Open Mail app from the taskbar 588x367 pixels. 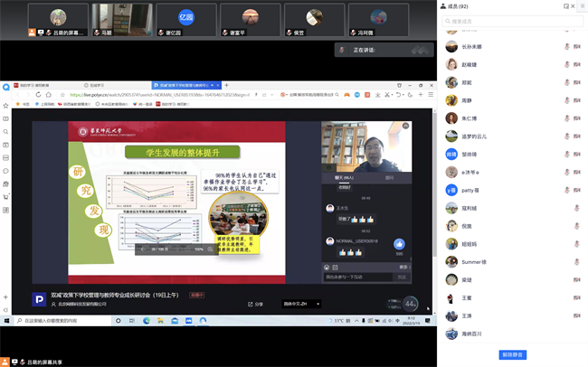[175, 321]
